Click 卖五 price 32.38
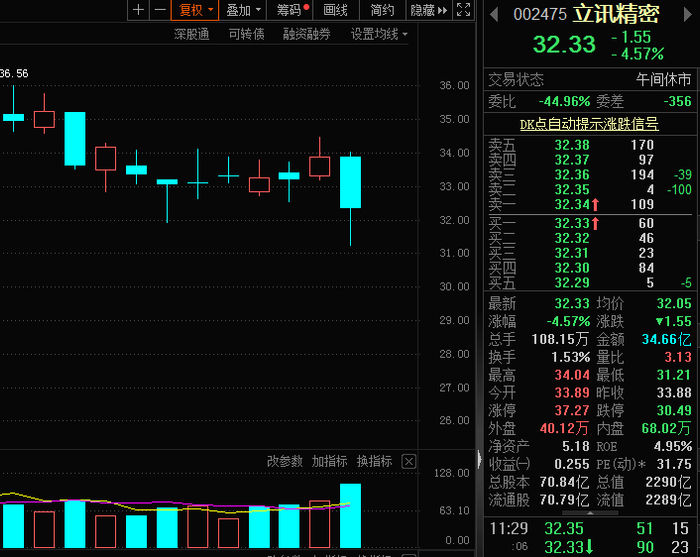 [572, 145]
